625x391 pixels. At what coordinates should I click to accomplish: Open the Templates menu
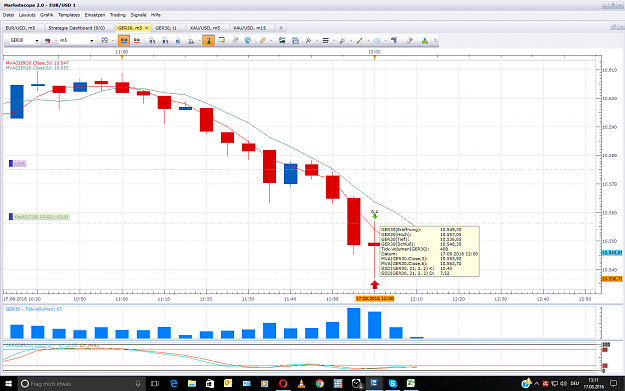point(69,15)
